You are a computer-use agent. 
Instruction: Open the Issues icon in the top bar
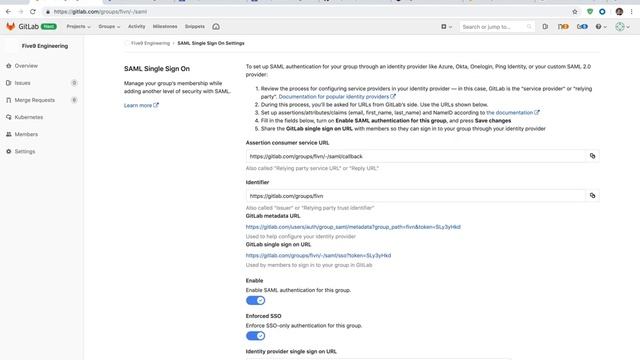point(545,27)
